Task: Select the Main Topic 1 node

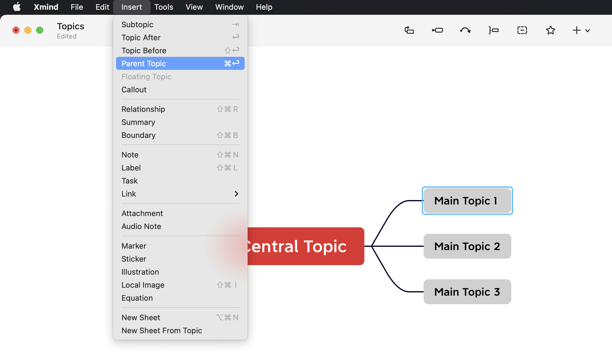Action: click(467, 201)
